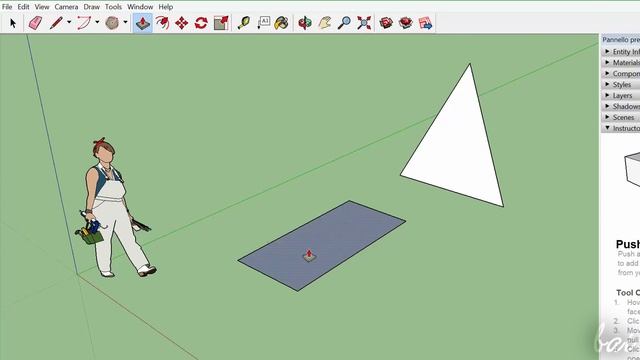Click the Instructor box illustration thumbnail
Screen dimensions: 640x360
click(x=632, y=169)
